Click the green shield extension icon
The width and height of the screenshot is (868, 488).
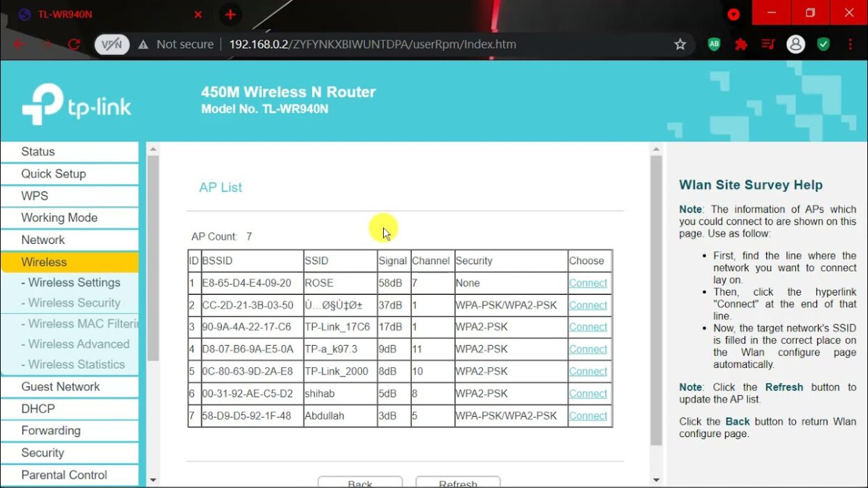coord(823,44)
